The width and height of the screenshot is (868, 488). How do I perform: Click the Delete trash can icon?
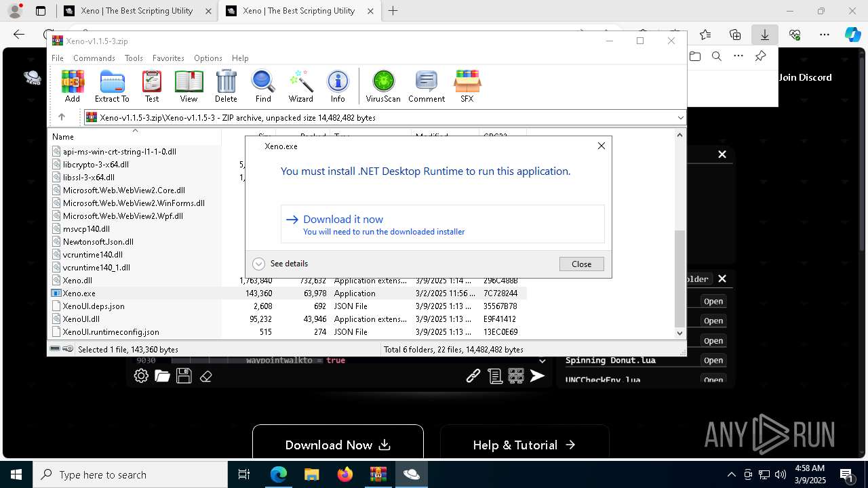226,86
